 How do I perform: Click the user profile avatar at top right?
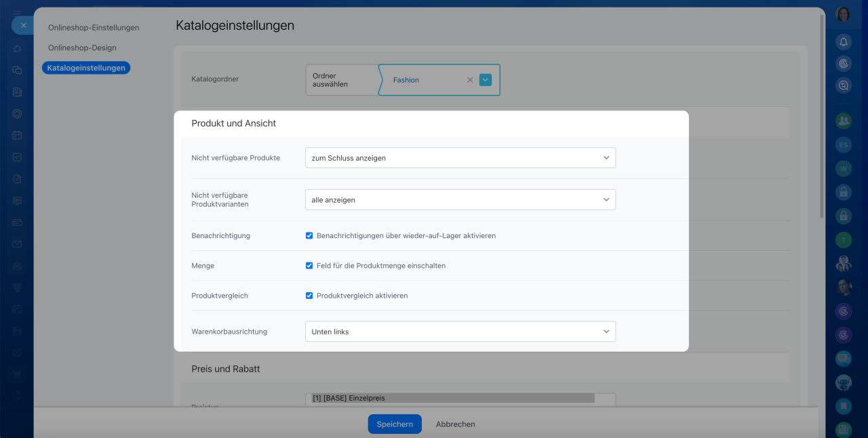coord(843,14)
